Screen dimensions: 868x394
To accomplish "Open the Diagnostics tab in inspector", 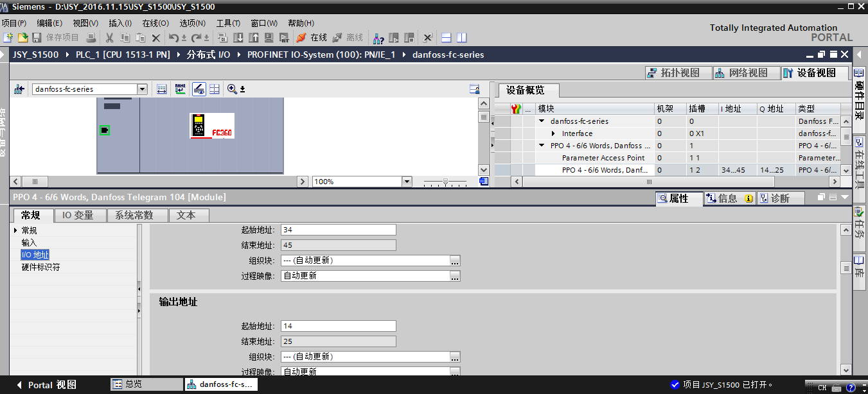I will tap(779, 198).
